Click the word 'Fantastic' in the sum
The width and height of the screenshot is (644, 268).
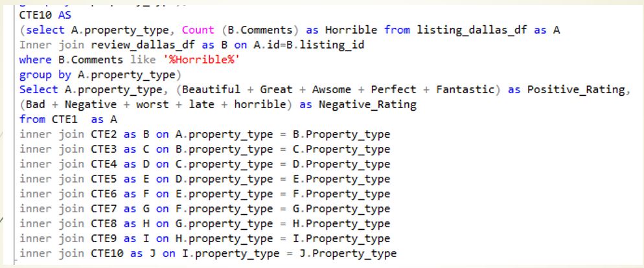(465, 89)
